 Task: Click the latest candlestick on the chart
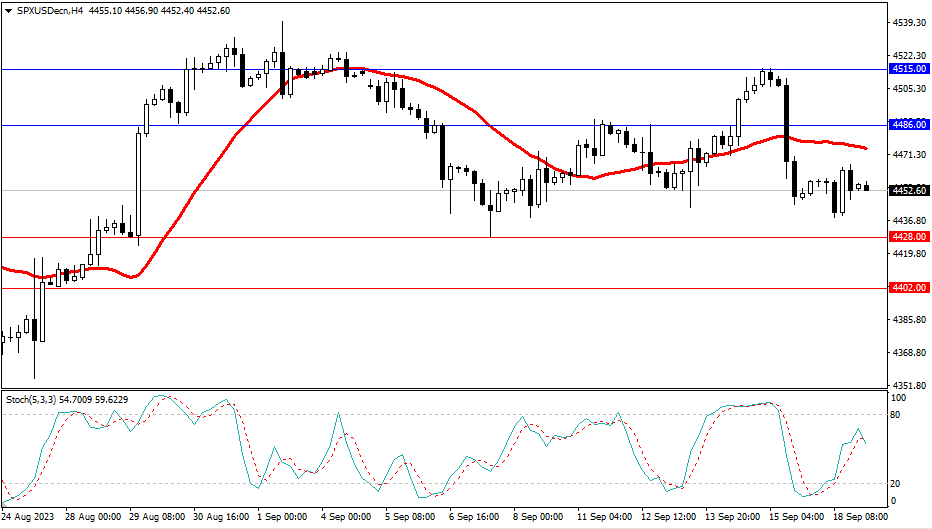tap(866, 187)
